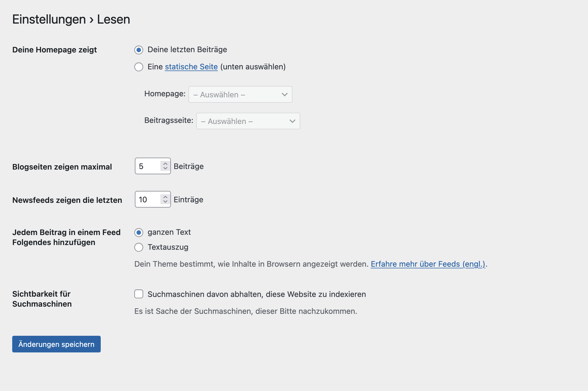Click the chevron arrow of Beitragsseite dropdown
This screenshot has height=391, width=588.
click(x=292, y=121)
